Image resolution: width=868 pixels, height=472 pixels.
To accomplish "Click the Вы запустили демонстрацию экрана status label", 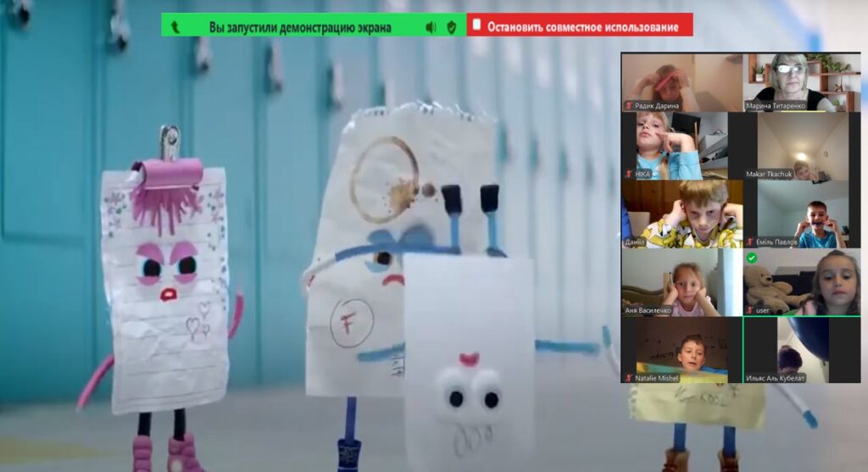I will pos(300,26).
